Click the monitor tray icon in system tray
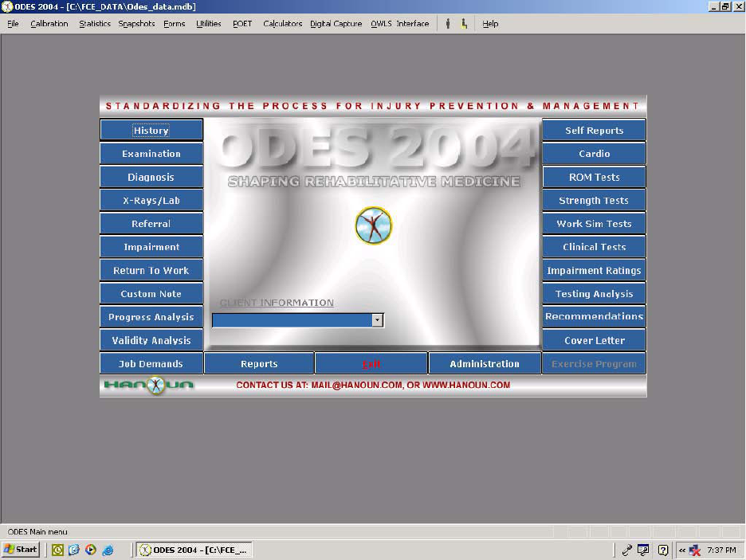 click(643, 550)
